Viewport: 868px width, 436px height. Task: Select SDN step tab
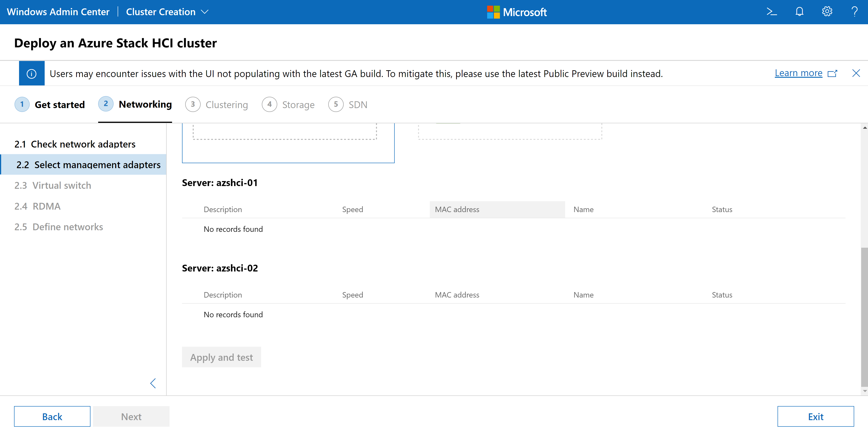pos(348,104)
